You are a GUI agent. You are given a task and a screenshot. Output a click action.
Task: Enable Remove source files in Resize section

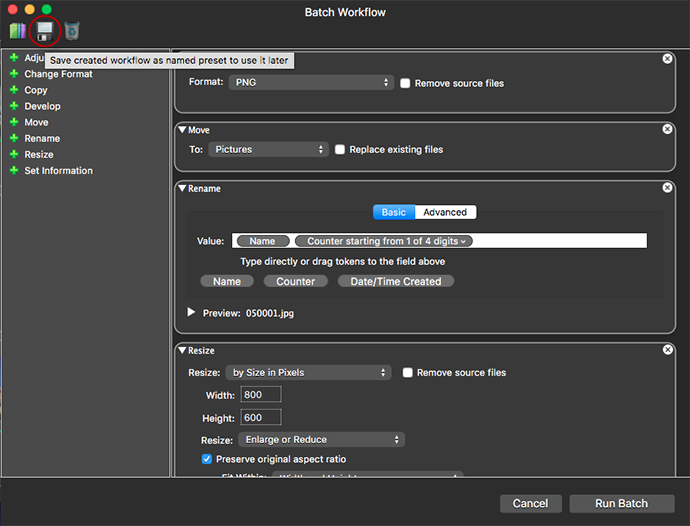(407, 373)
